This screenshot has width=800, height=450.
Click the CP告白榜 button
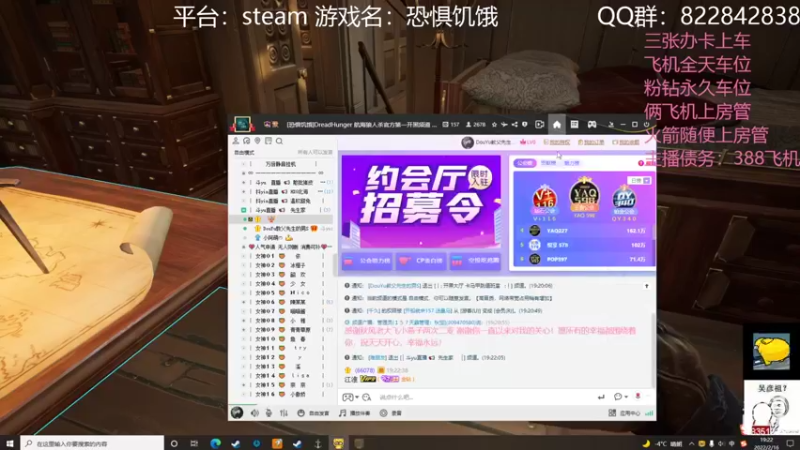coord(421,261)
